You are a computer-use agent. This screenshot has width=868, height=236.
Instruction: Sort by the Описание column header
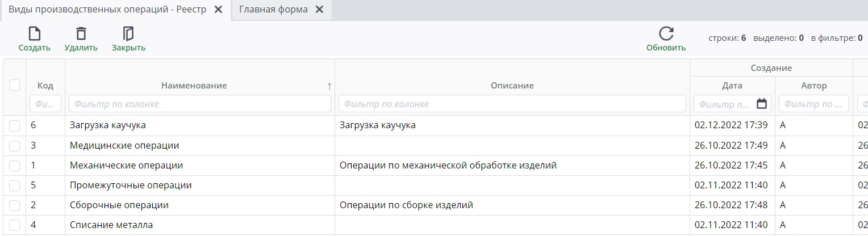(512, 86)
